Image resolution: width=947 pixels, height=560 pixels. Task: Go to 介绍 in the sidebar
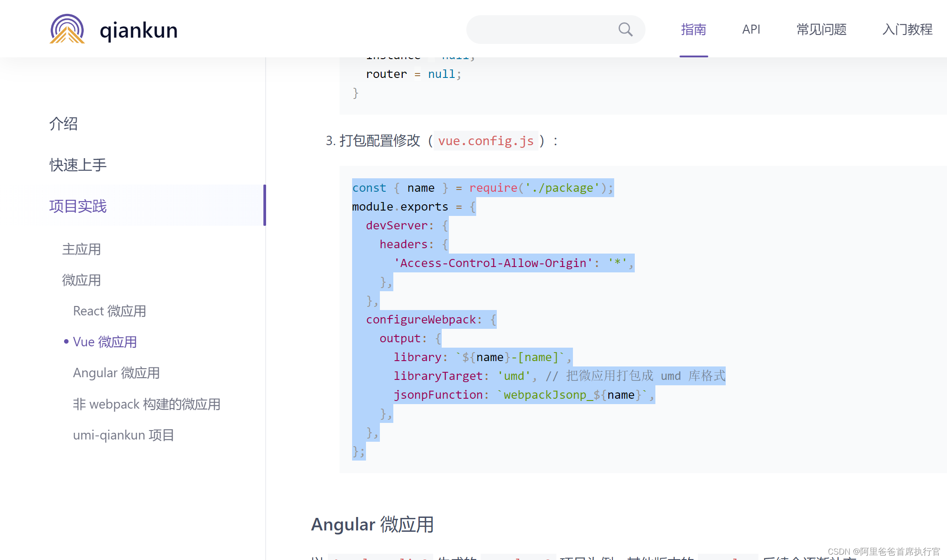(x=64, y=124)
